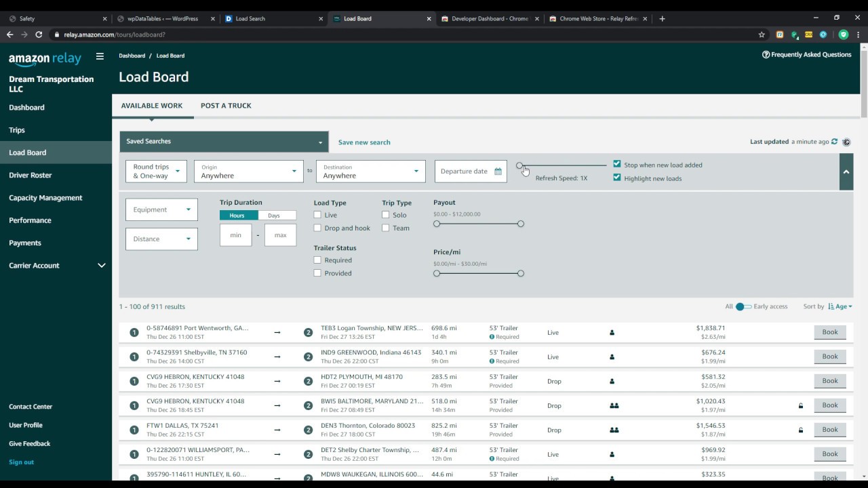Open the Round trips & One-way dropdown
The image size is (868, 488).
[156, 171]
